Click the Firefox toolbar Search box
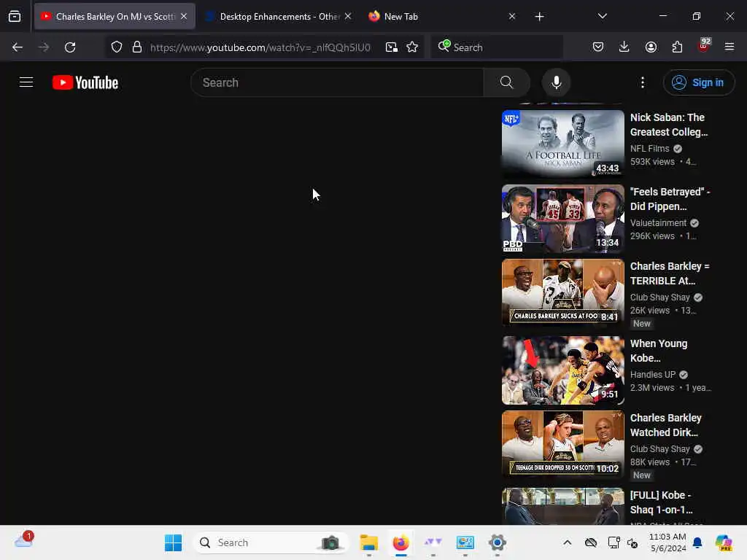 click(x=497, y=47)
